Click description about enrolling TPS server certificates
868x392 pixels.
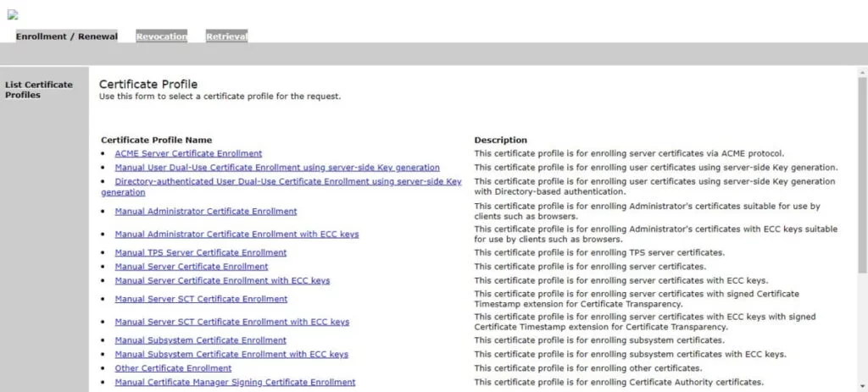point(599,252)
